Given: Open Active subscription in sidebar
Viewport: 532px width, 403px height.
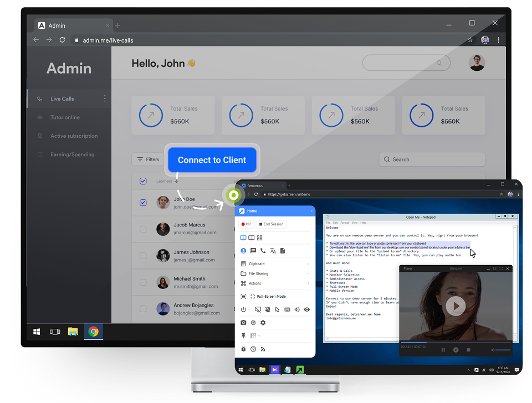Looking at the screenshot, I should pos(69,136).
